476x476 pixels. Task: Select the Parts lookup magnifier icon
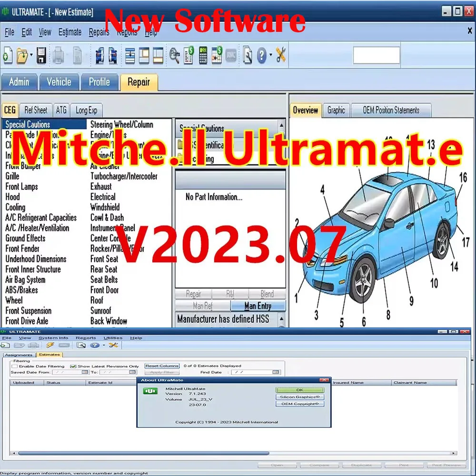click(176, 55)
